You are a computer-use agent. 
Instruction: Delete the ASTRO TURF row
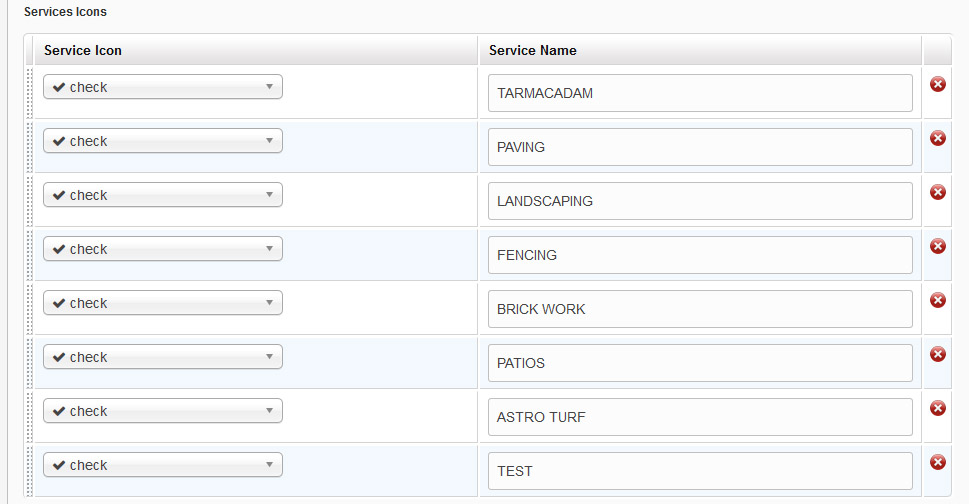tap(937, 408)
